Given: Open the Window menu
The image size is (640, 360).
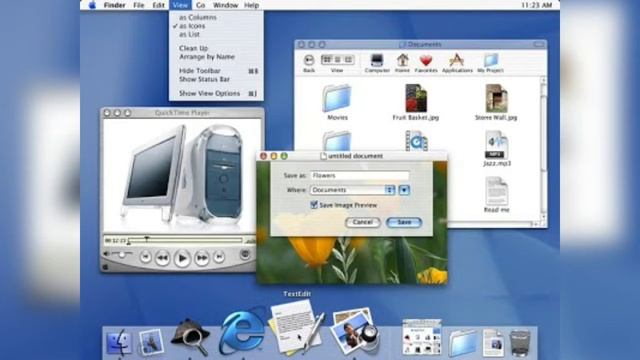Looking at the screenshot, I should click(x=225, y=5).
